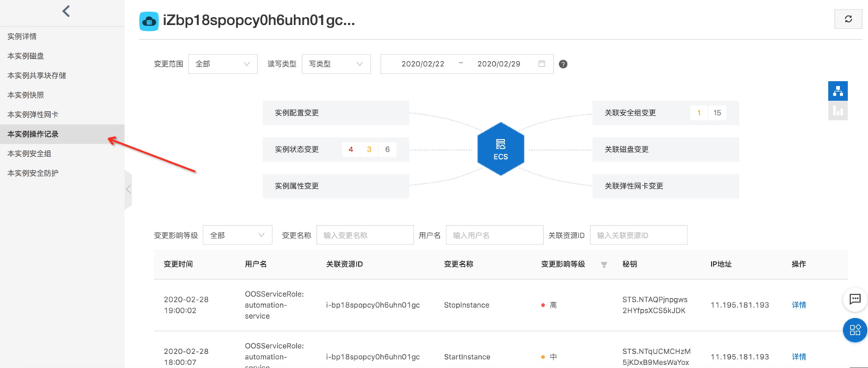Screen dimensions: 868x368
Task: Click the help question mark icon
Action: pos(563,64)
